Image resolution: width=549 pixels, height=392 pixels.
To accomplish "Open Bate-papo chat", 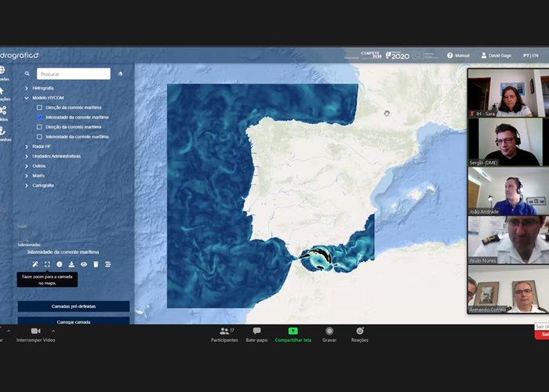I will (256, 335).
